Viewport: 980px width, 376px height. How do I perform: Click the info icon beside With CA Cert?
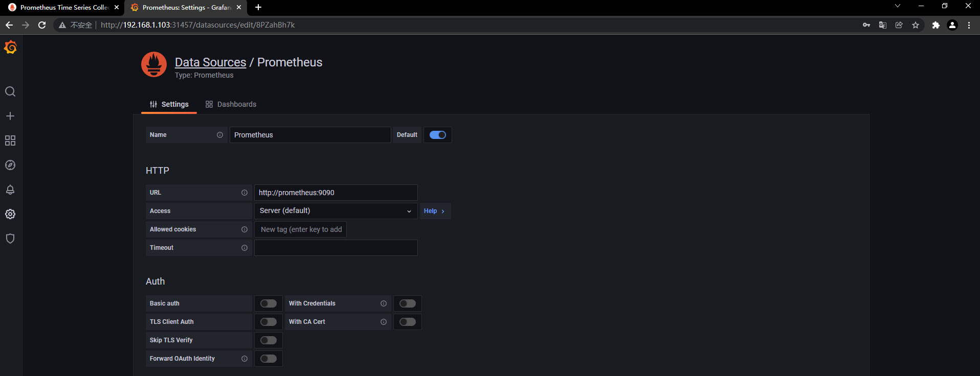[384, 322]
